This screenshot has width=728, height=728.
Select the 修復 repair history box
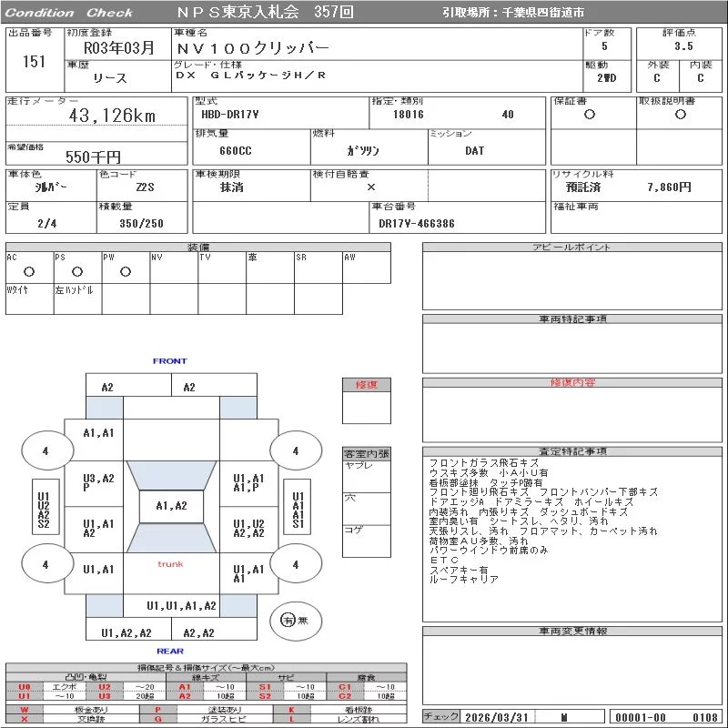[367, 400]
